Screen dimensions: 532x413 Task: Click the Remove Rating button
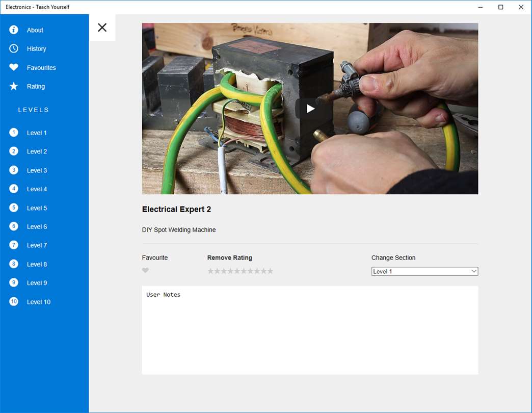(230, 257)
